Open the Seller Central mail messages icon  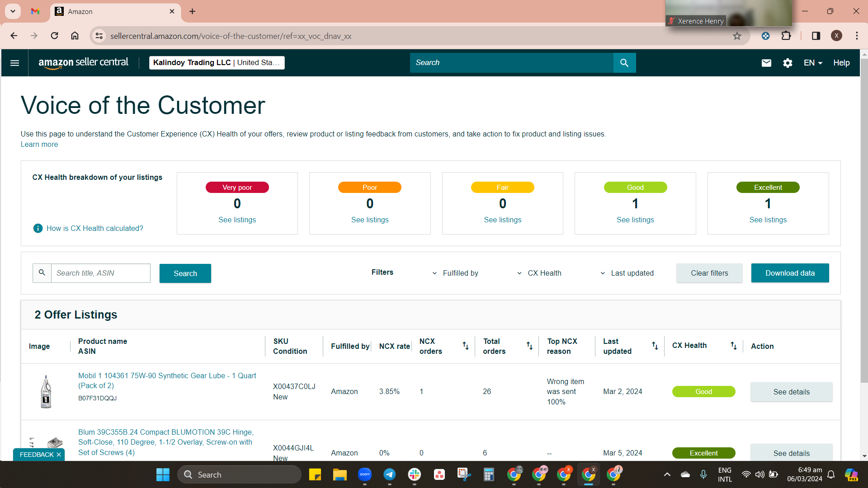tap(766, 63)
